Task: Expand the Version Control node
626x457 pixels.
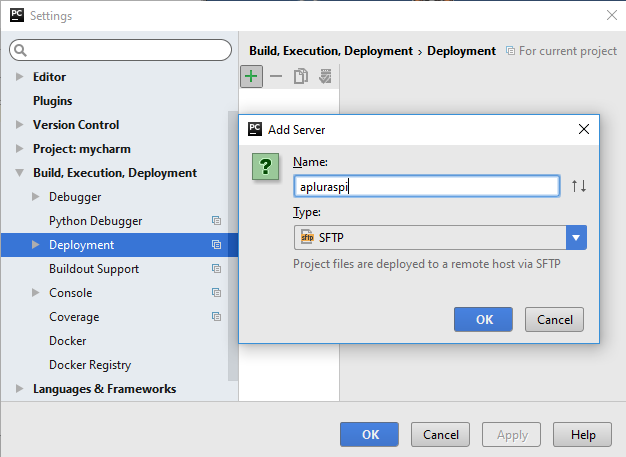Action: click(x=19, y=125)
